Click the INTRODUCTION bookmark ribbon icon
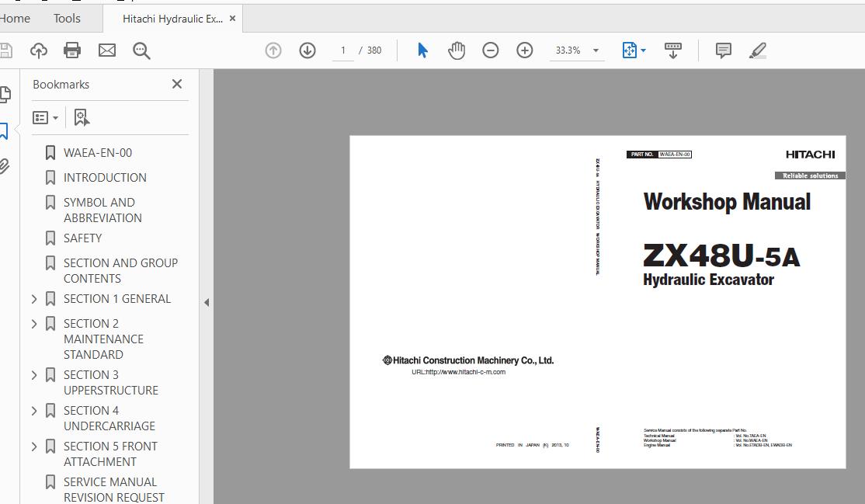865x504 pixels. [50, 178]
